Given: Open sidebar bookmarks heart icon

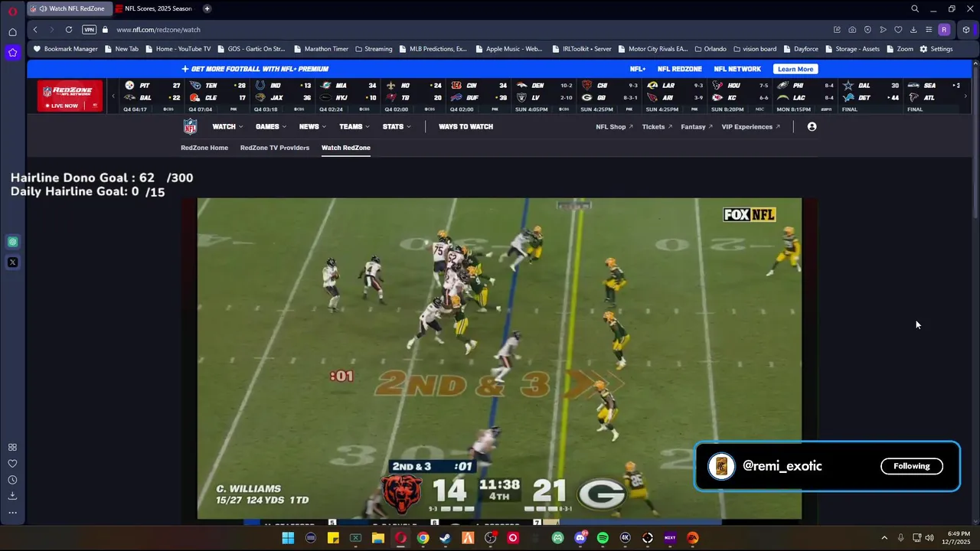Looking at the screenshot, I should pos(12,464).
